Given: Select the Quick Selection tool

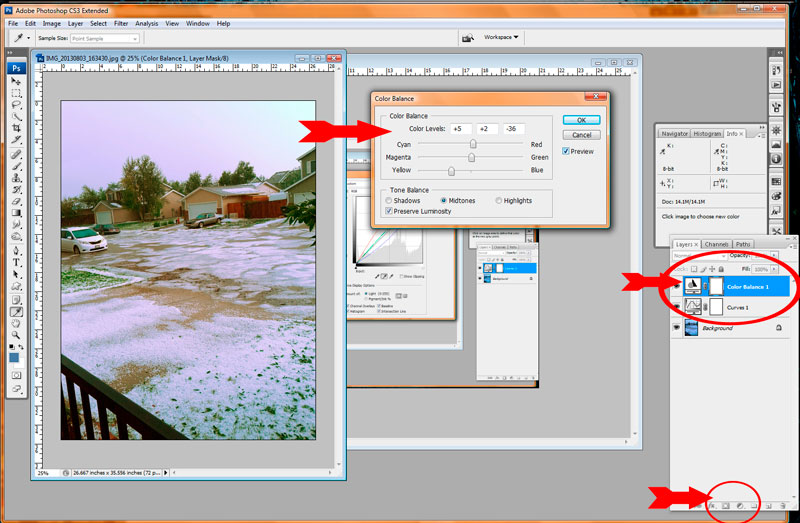Looking at the screenshot, I should click(16, 116).
